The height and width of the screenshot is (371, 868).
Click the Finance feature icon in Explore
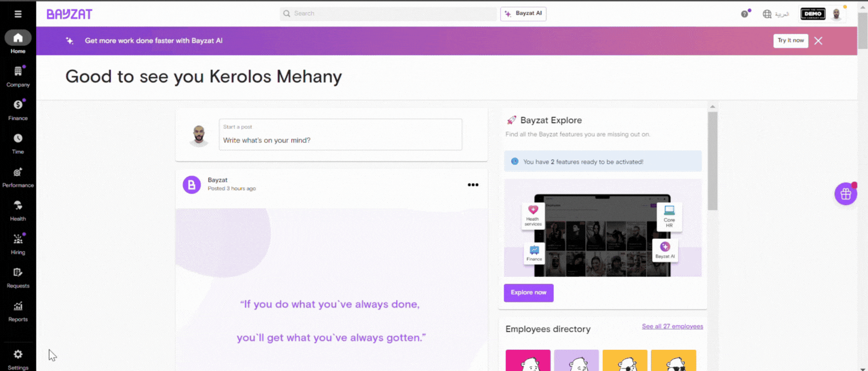point(534,253)
